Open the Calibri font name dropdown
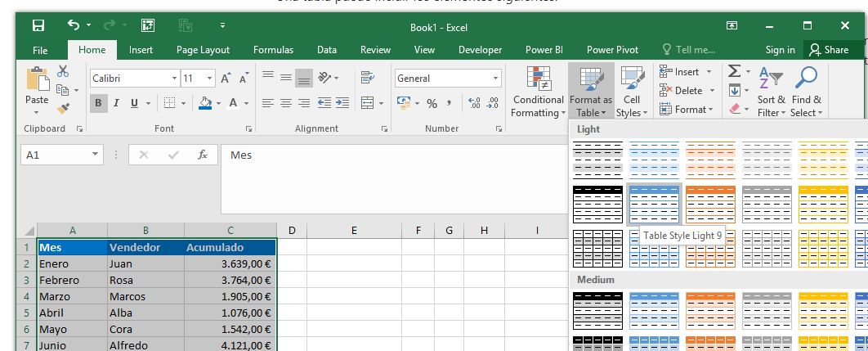This screenshot has height=351, width=868. pyautogui.click(x=174, y=79)
